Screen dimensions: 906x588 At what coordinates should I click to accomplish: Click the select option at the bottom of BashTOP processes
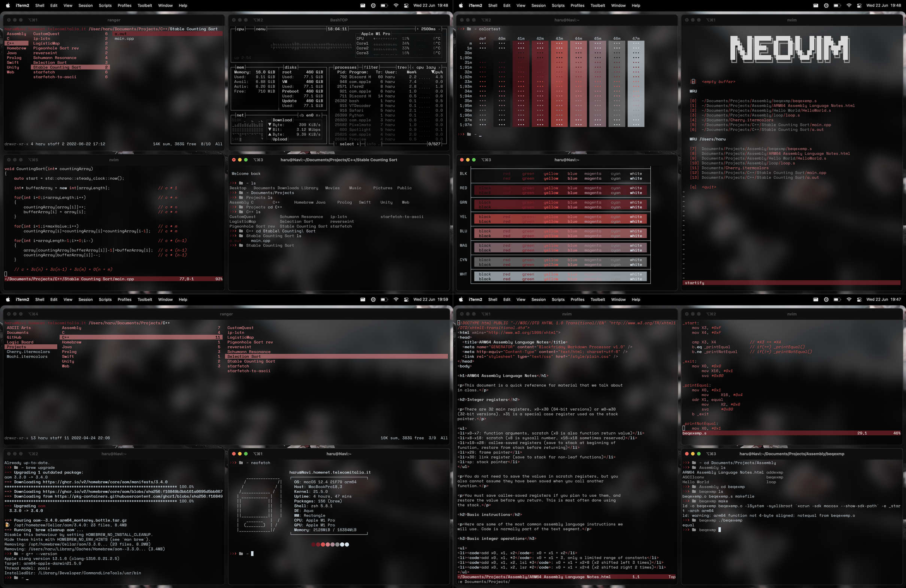coord(346,144)
